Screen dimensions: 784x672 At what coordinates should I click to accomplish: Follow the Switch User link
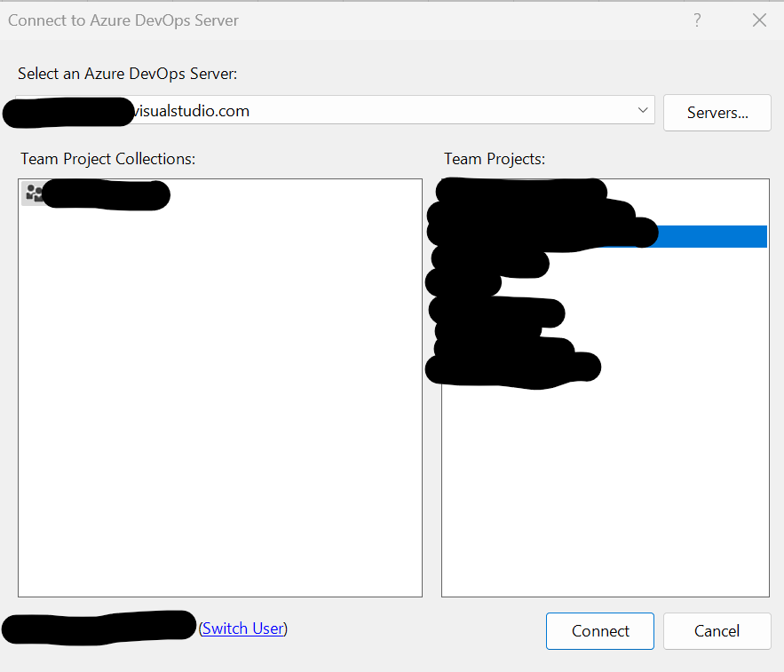click(x=243, y=628)
